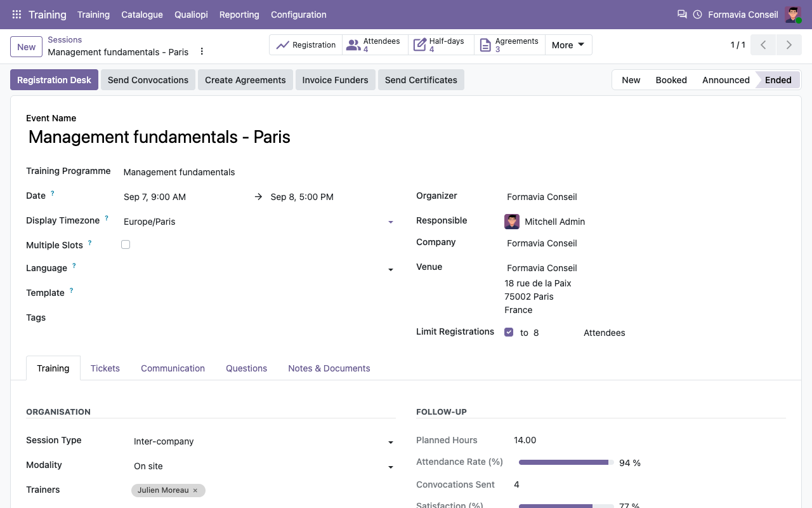Open the Reporting menu
This screenshot has height=508, width=812.
[239, 15]
